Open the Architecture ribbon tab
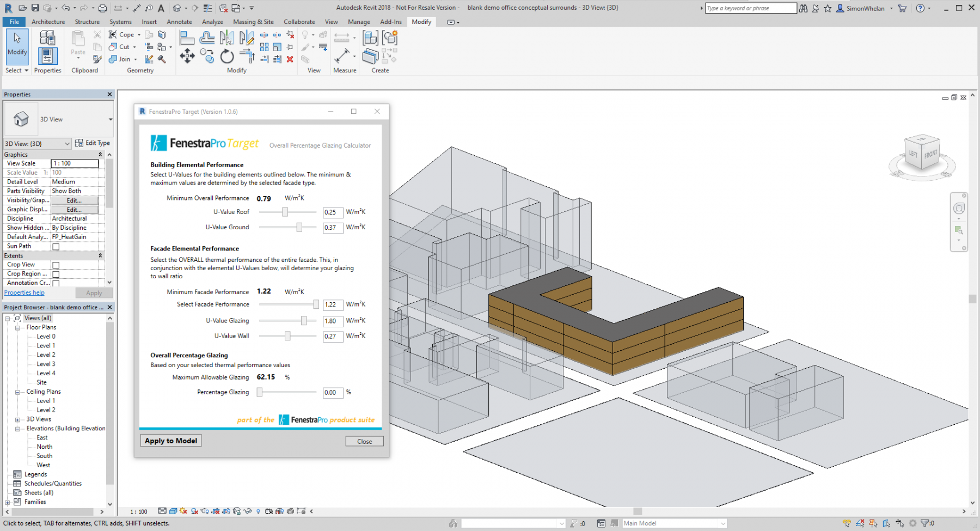The width and height of the screenshot is (980, 531). [x=48, y=22]
